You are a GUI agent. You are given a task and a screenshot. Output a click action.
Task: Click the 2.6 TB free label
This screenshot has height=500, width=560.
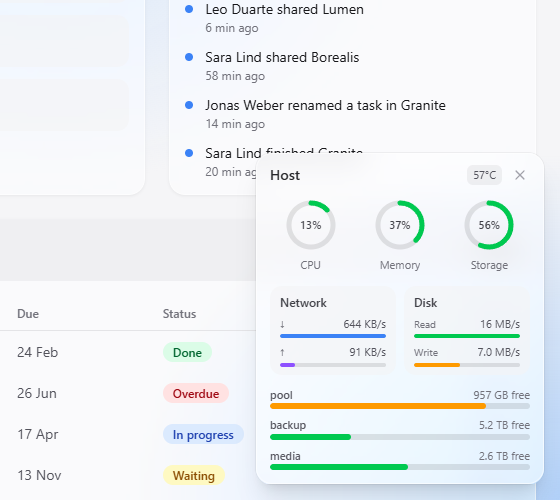point(504,456)
